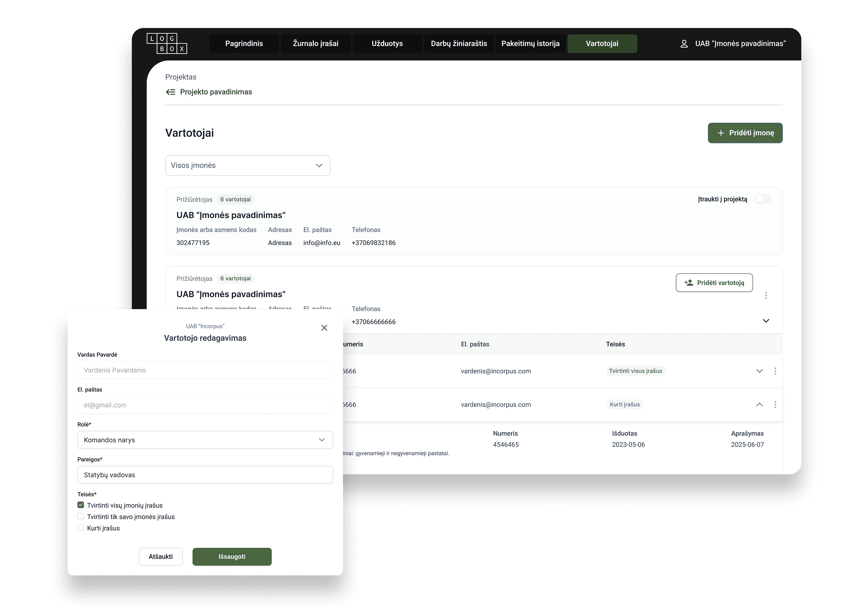The image size is (868, 613).
Task: Switch to Žurnalo įrašai tab
Action: coord(315,43)
